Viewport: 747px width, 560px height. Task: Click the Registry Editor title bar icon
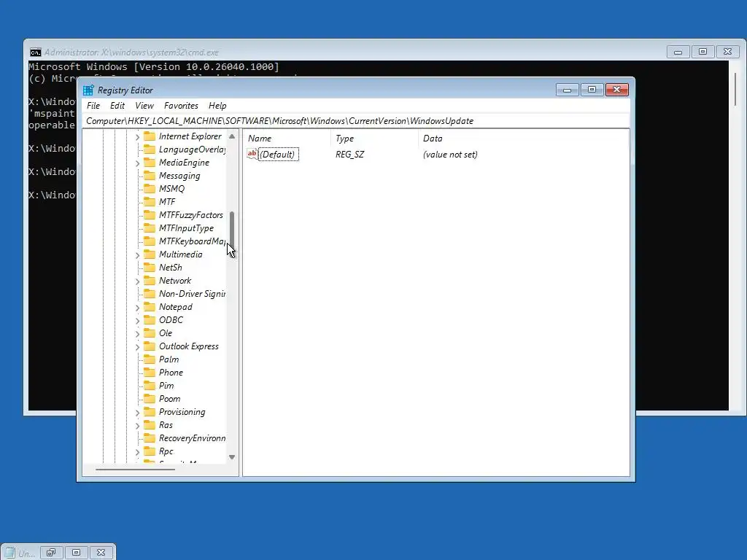pos(88,90)
